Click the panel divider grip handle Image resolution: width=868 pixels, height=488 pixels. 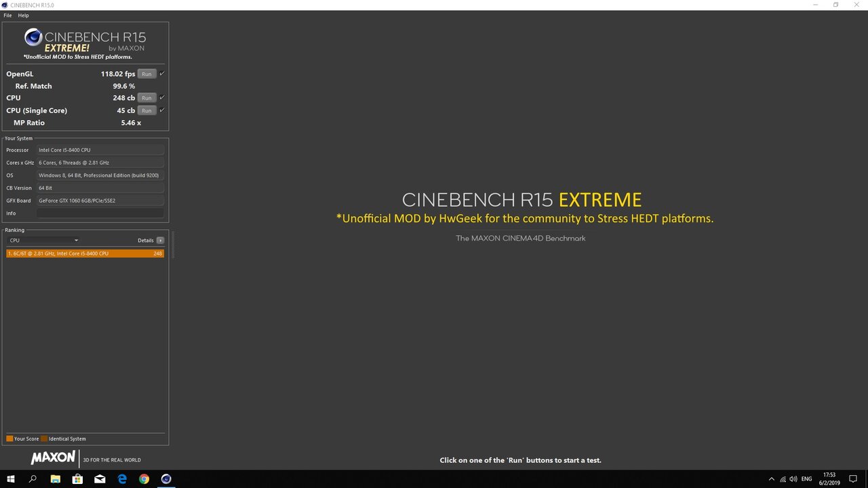tap(173, 244)
